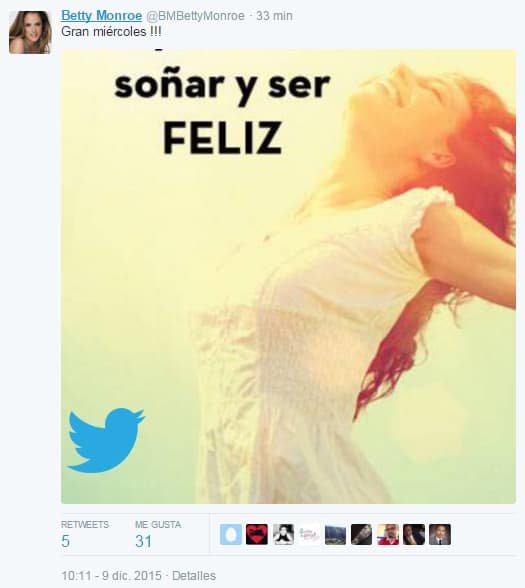Open the default egg avatar liker
The image size is (525, 588).
click(231, 534)
